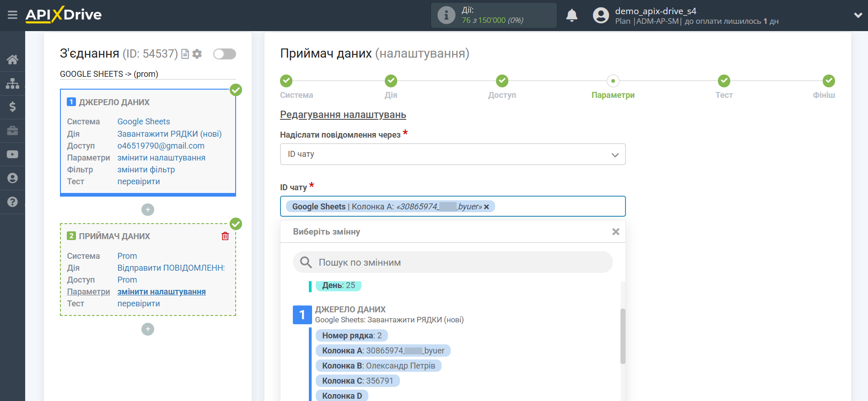868x401 pixels.
Task: Click 'перевірити' in the data source block
Action: (139, 182)
